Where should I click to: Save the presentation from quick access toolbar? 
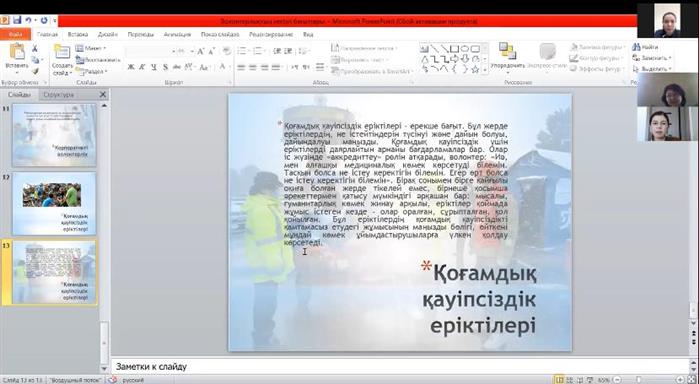tap(17, 21)
